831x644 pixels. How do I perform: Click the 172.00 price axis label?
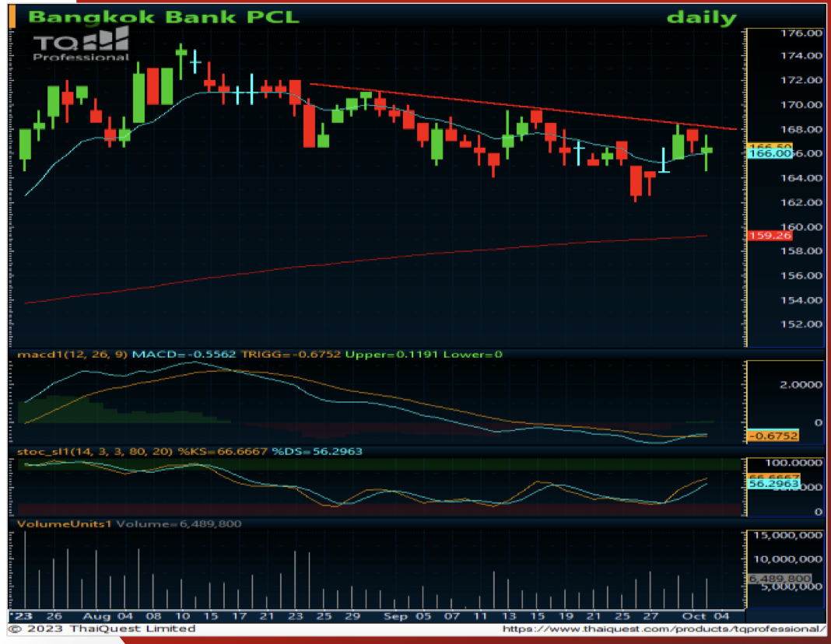pos(801,80)
